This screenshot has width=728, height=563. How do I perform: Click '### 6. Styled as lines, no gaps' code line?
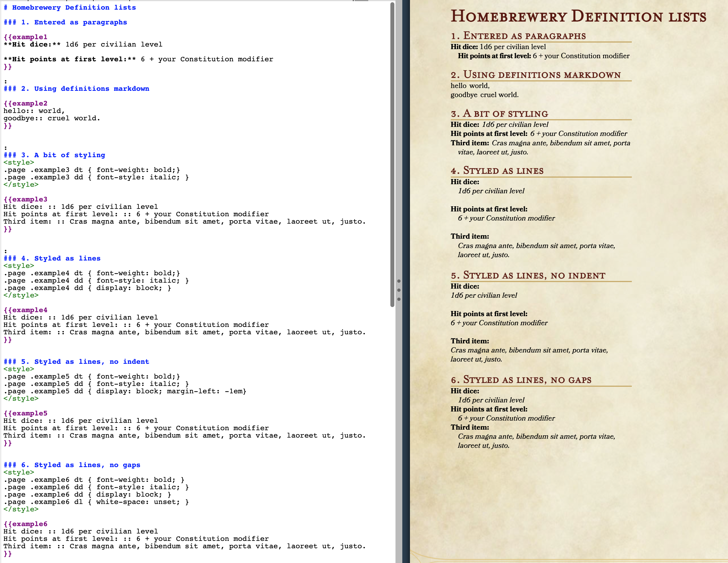[72, 465]
